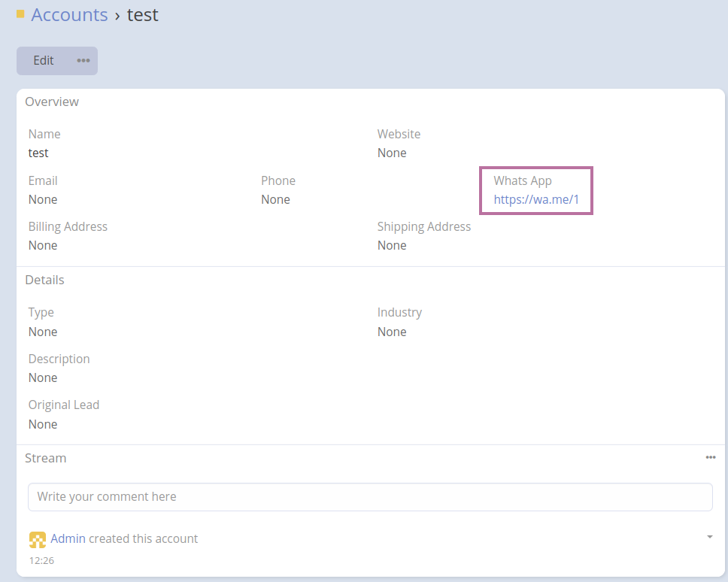Click the Admin user avatar icon

[x=37, y=539]
